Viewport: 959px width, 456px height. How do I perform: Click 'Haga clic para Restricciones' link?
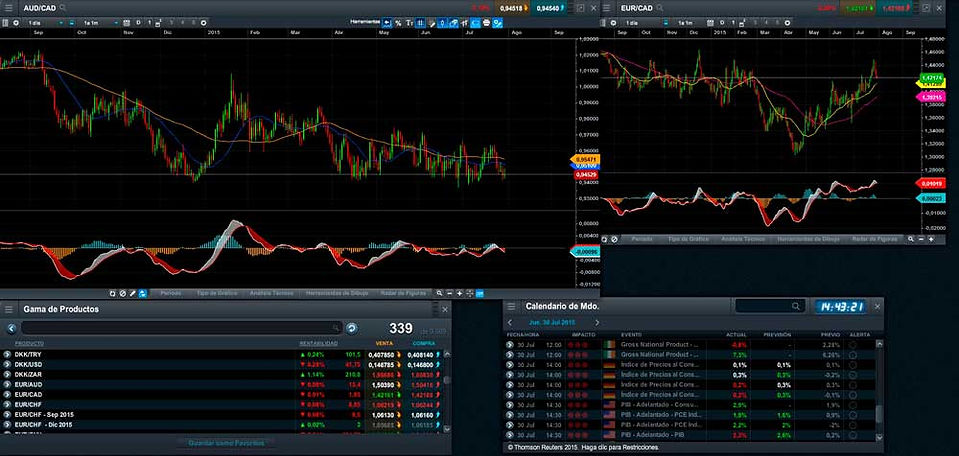pos(621,447)
